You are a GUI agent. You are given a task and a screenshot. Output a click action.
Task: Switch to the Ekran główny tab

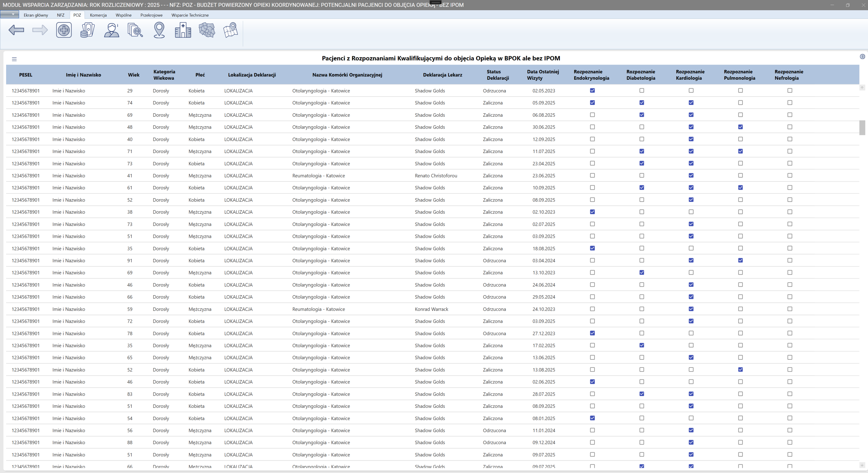pos(36,15)
